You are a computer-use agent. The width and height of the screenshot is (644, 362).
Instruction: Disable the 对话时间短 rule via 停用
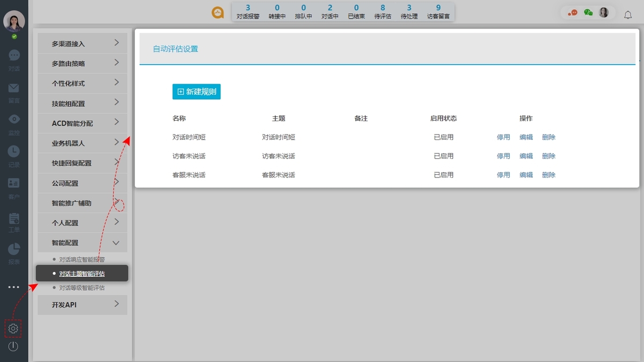coord(503,137)
